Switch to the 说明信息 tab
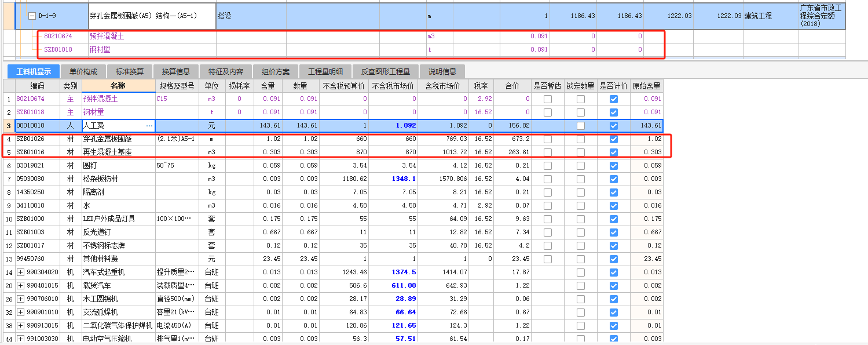Image resolution: width=868 pixels, height=345 pixels. pos(442,72)
